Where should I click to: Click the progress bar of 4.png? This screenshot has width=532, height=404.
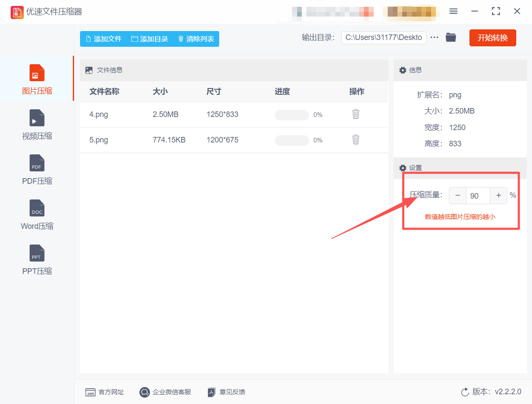click(x=292, y=115)
